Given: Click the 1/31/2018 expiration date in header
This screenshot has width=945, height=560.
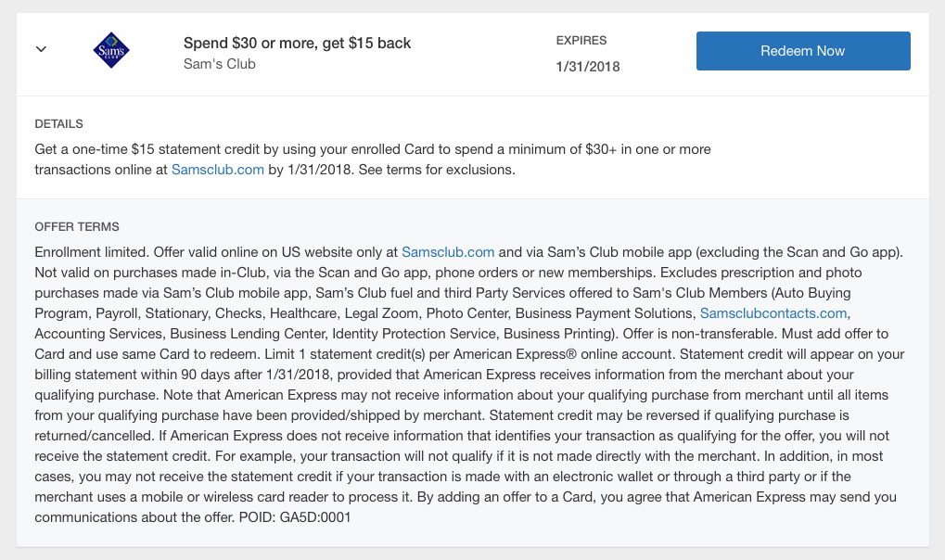Looking at the screenshot, I should tap(588, 67).
